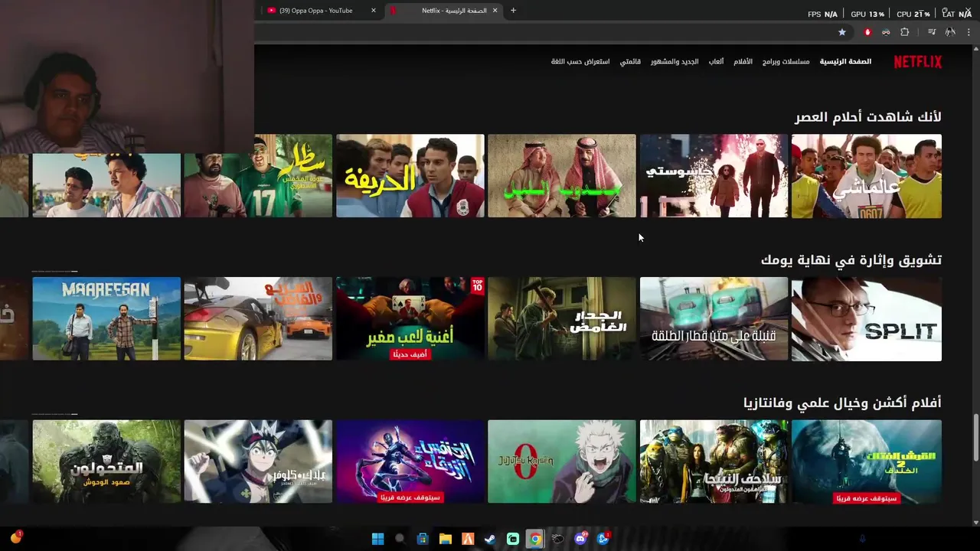Image resolution: width=980 pixels, height=551 pixels.
Task: Go to الصفحة الرئيسية in Netflix navigation
Action: tap(845, 61)
